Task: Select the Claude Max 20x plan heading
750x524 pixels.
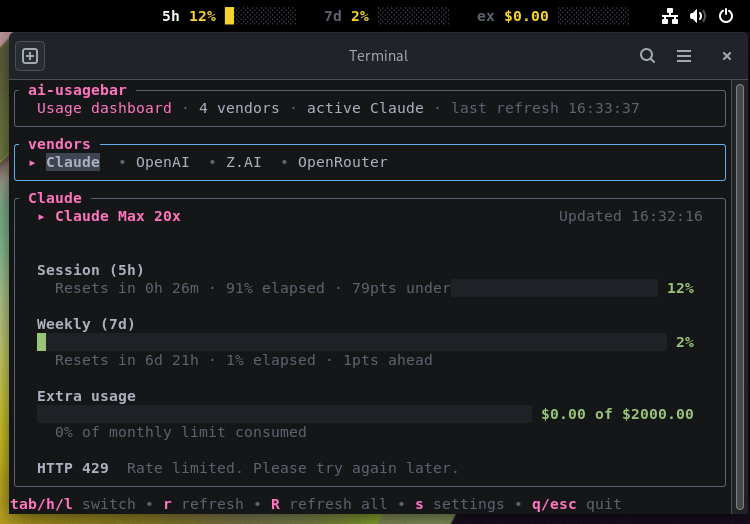Action: click(118, 216)
